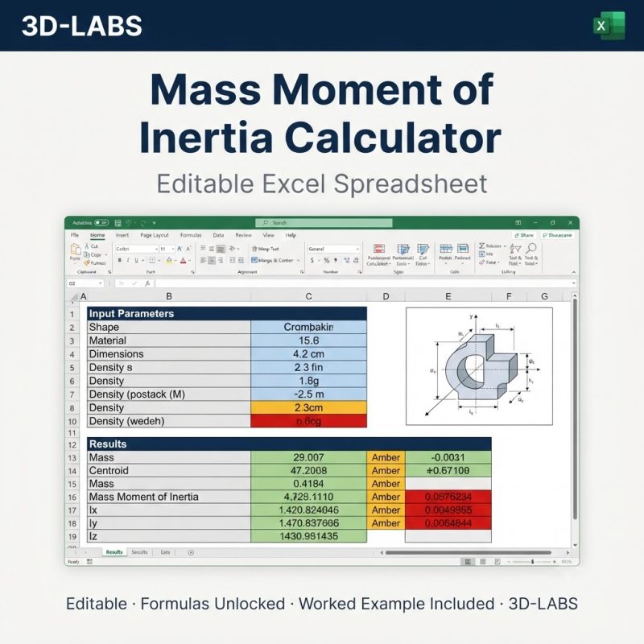This screenshot has width=644, height=644.
Task: Click the Align Right icon
Action: point(221,260)
